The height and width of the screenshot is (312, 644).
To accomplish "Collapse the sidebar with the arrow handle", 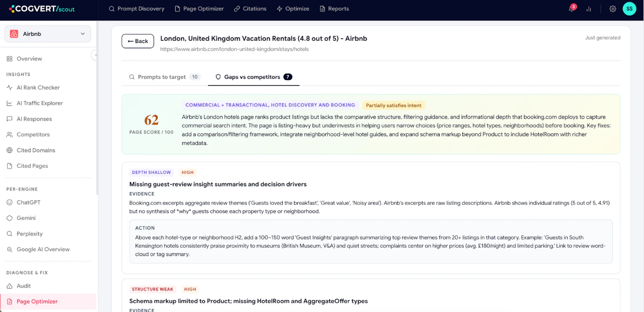I will (95, 55).
